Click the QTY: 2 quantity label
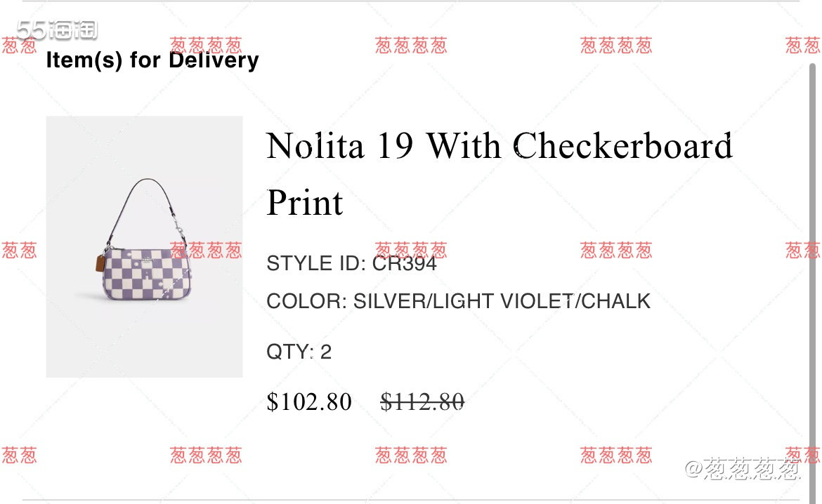 point(299,352)
